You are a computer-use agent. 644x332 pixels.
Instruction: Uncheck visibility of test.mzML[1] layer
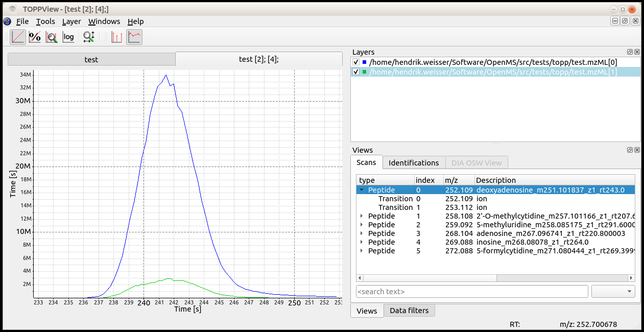pos(356,72)
